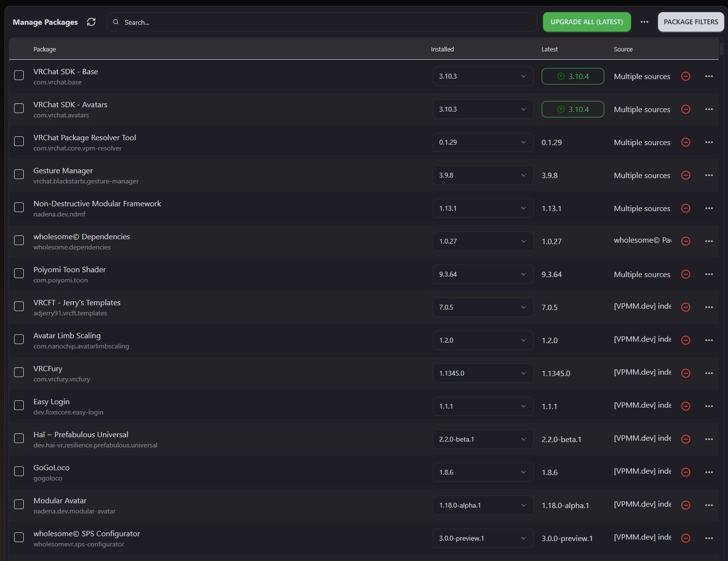Open version dropdown for VRChat SDK - Avatars

(483, 109)
